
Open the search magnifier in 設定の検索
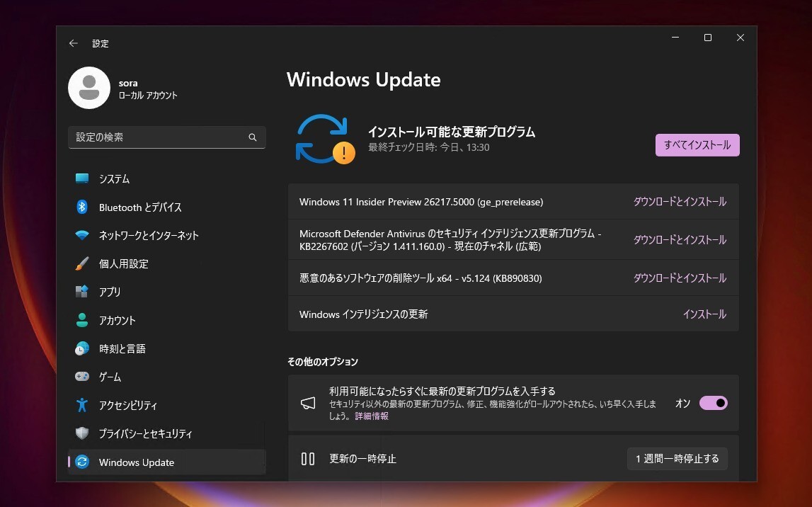[x=252, y=137]
